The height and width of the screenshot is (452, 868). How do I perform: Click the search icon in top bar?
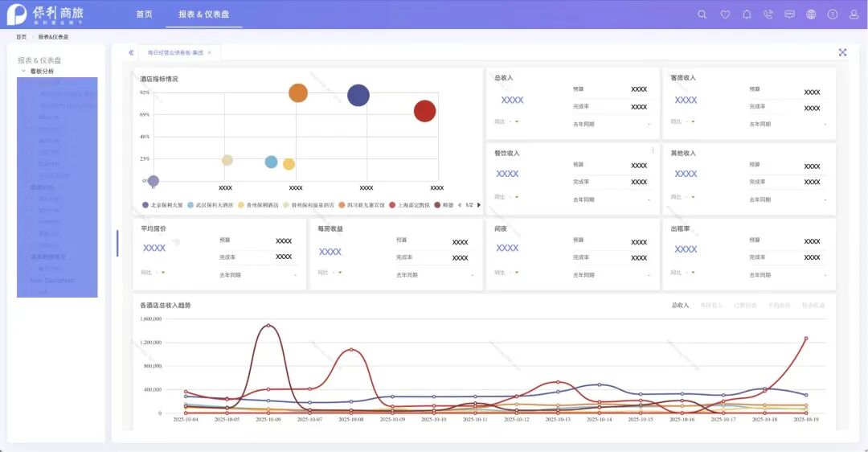click(x=702, y=14)
